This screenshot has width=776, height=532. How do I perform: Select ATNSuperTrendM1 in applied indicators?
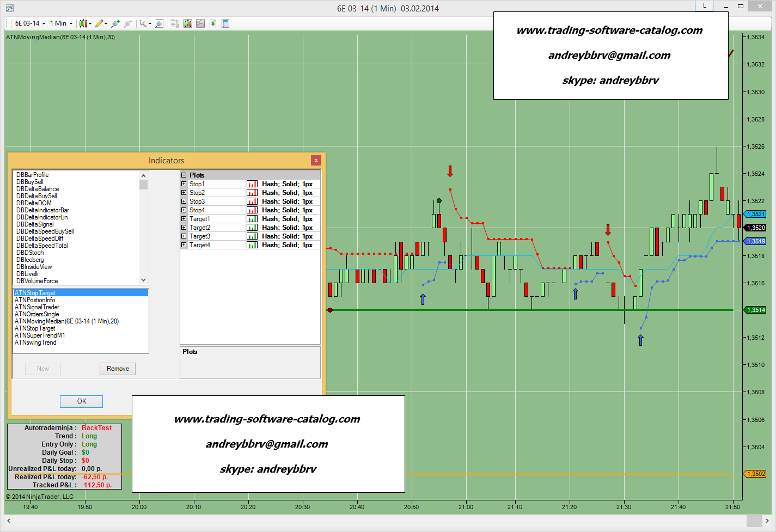pos(40,335)
